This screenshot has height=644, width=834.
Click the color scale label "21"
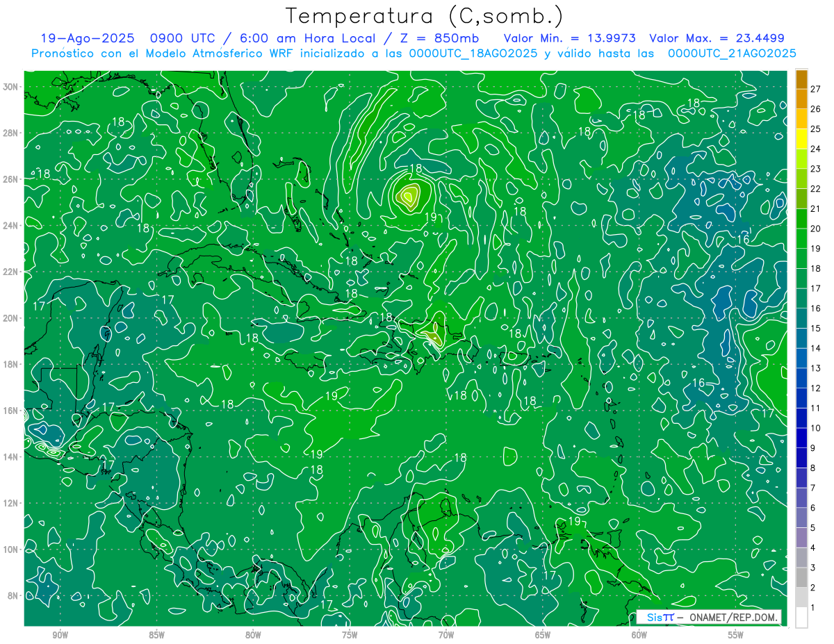[816, 208]
